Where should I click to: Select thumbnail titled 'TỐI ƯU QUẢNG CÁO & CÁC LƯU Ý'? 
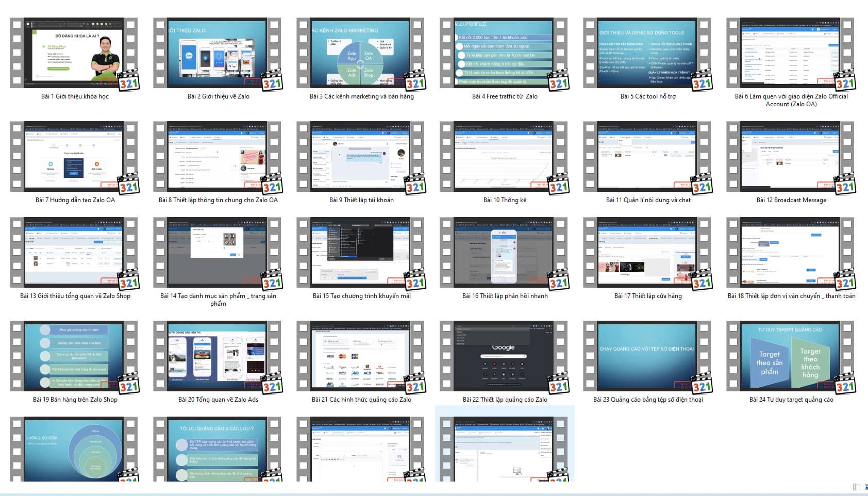tap(217, 450)
